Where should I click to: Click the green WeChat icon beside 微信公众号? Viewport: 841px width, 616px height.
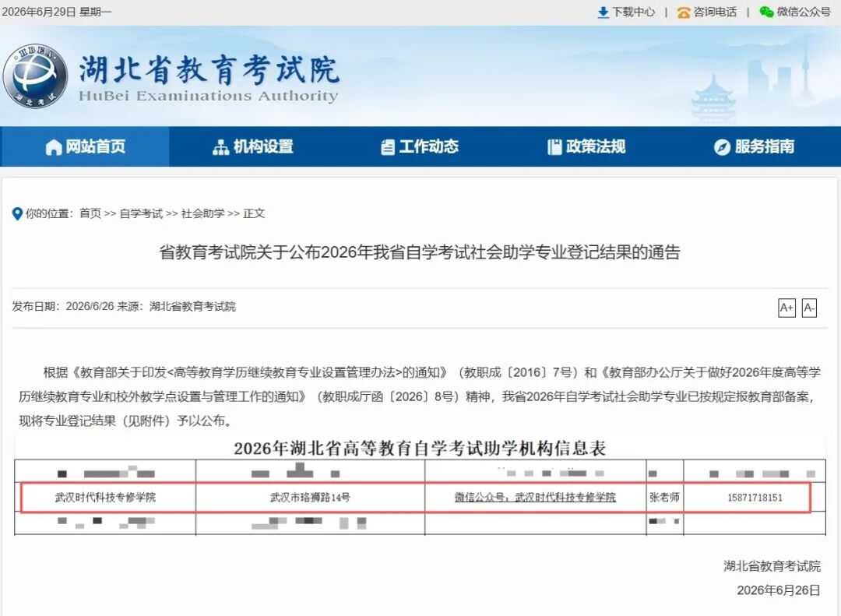point(766,12)
